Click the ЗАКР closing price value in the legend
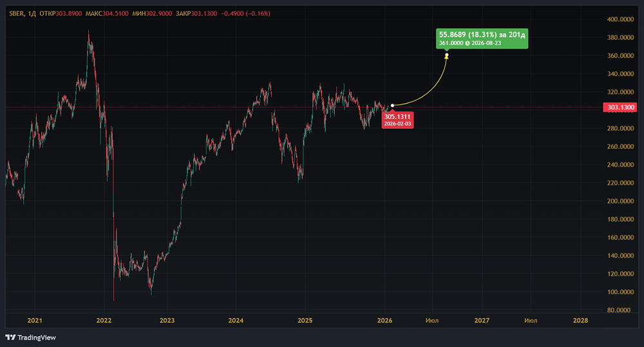 click(203, 13)
